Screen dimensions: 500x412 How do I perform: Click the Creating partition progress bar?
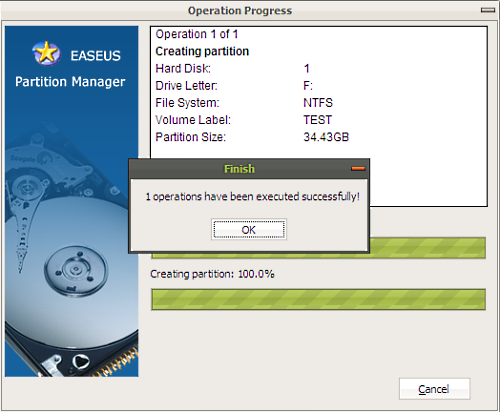pyautogui.click(x=318, y=299)
